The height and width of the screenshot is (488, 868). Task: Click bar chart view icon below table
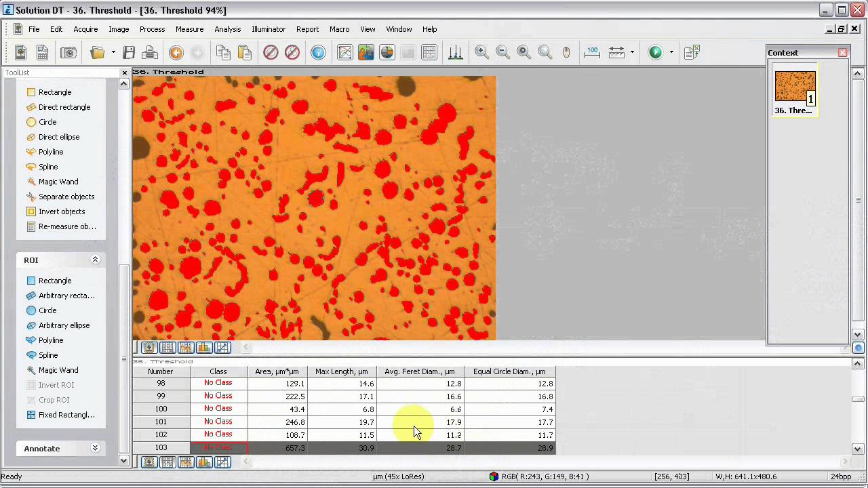(204, 462)
